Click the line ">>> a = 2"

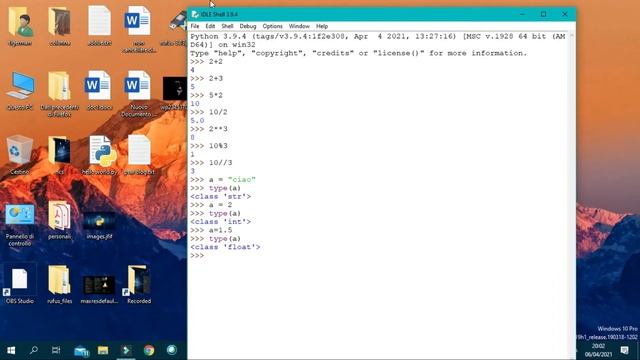(211, 205)
